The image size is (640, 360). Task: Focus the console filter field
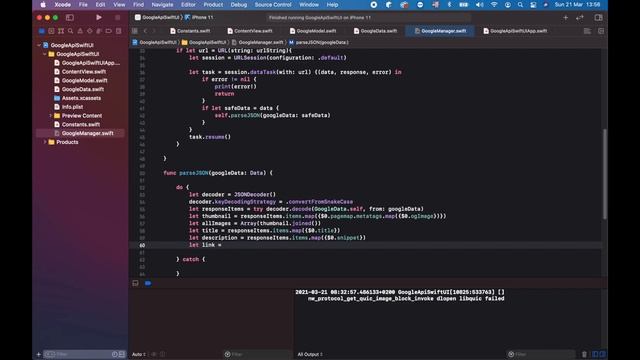click(x=541, y=354)
